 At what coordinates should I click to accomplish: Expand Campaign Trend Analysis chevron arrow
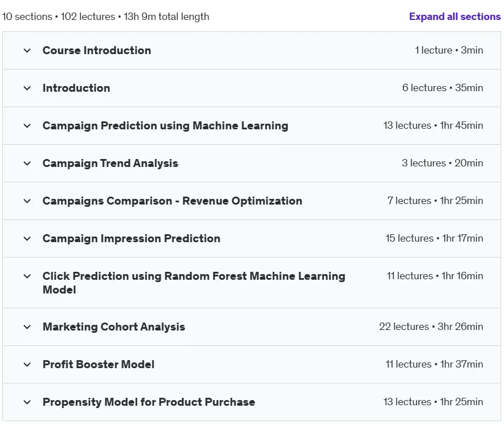click(27, 163)
